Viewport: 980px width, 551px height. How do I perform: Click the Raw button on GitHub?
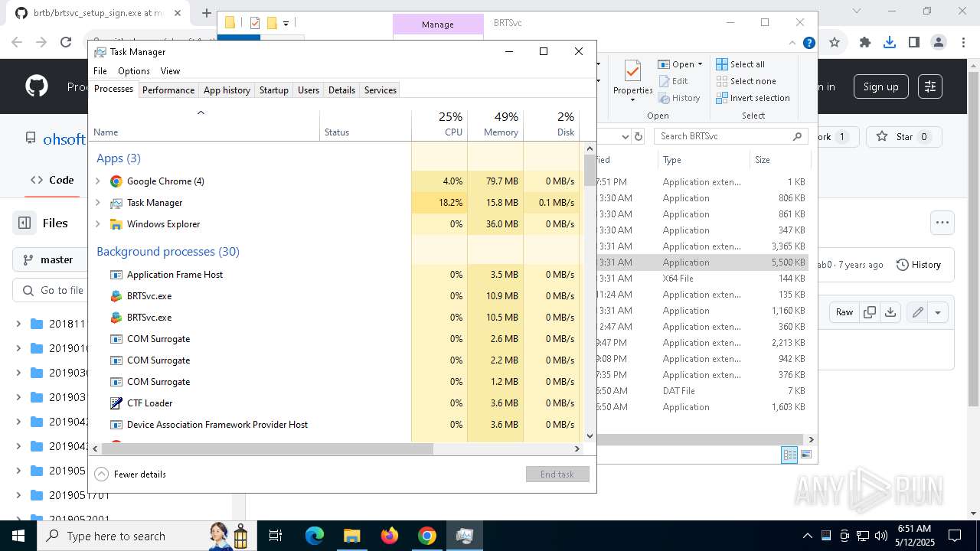click(x=844, y=311)
